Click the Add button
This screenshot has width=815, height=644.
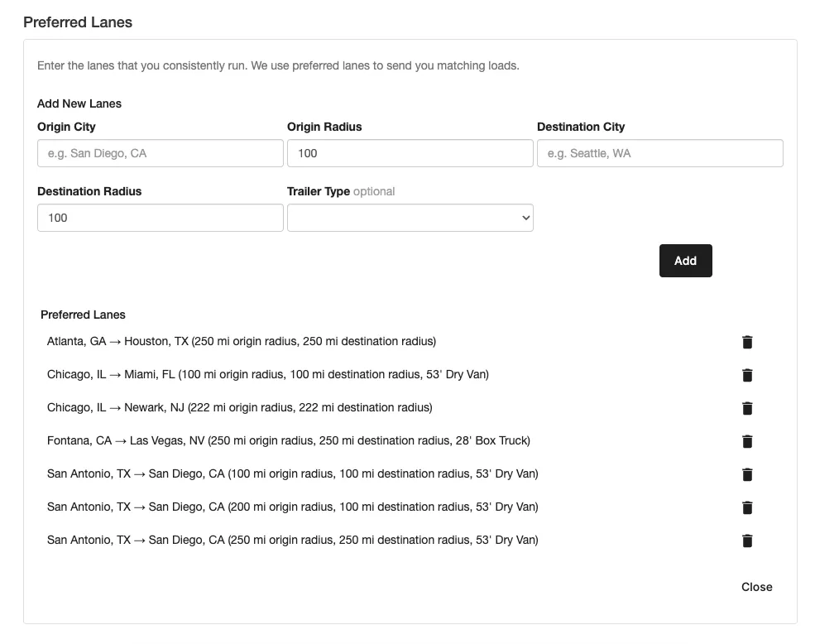[686, 261]
